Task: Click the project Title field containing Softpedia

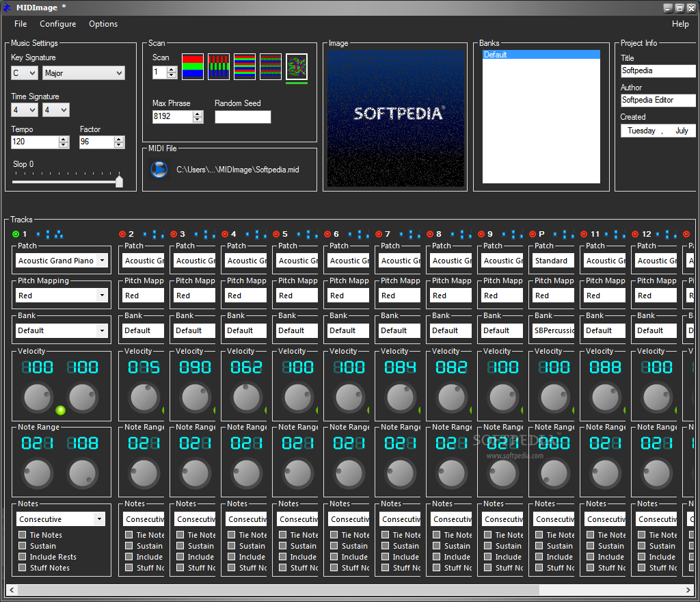Action: tap(658, 70)
